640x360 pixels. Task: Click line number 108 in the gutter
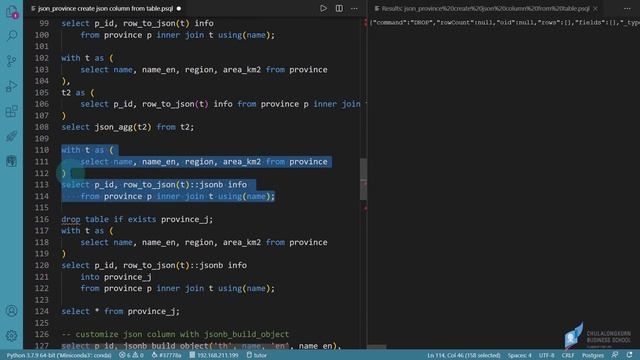42,127
